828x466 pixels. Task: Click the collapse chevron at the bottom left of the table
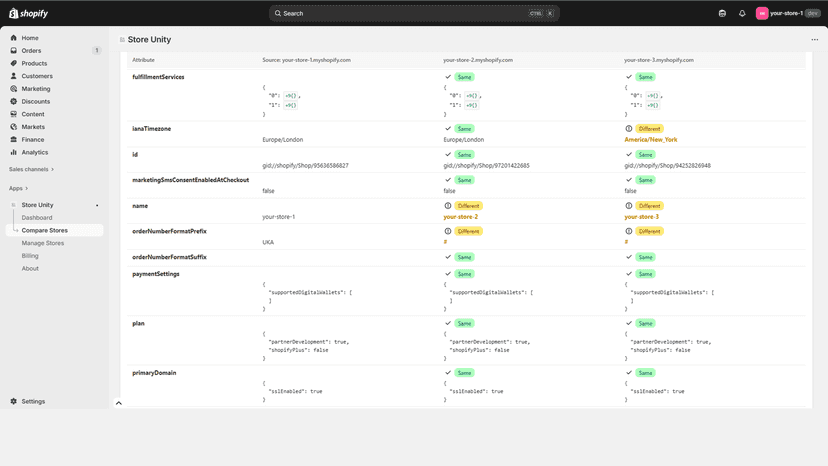119,403
